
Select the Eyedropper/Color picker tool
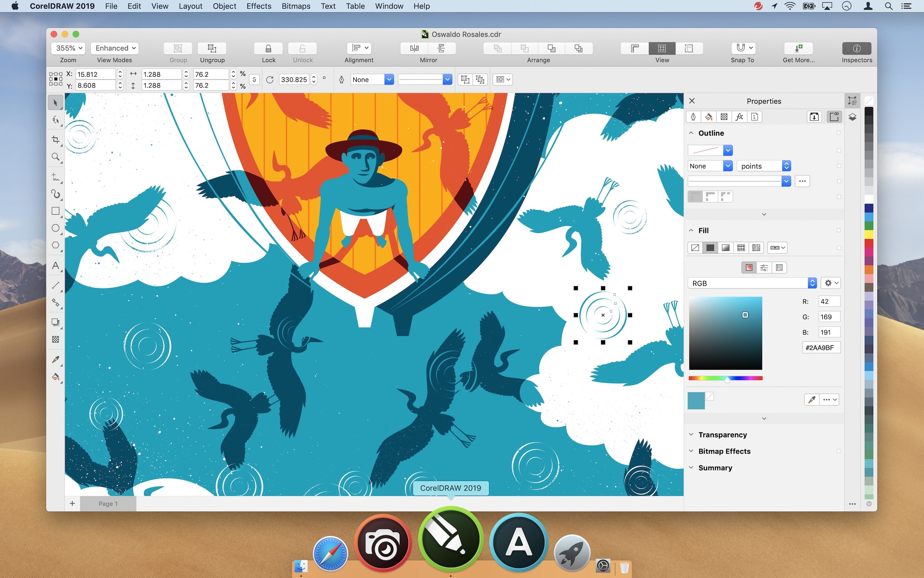pos(56,360)
